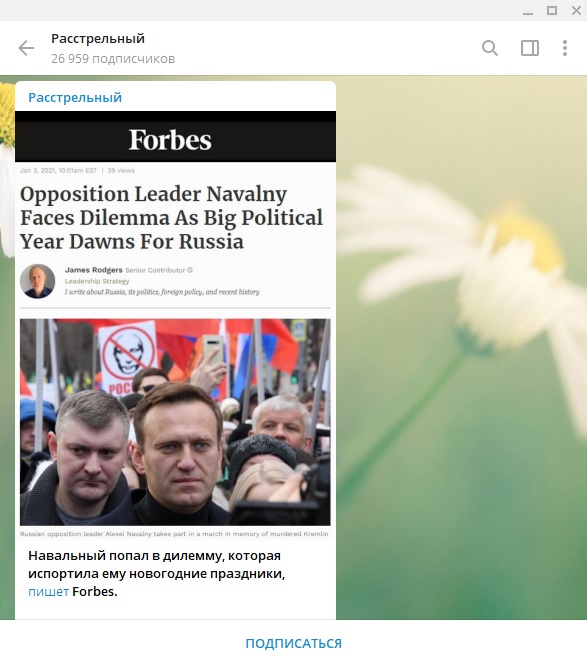Open channel info via header title Расстрельный
Image resolution: width=587 pixels, height=662 pixels.
point(98,39)
